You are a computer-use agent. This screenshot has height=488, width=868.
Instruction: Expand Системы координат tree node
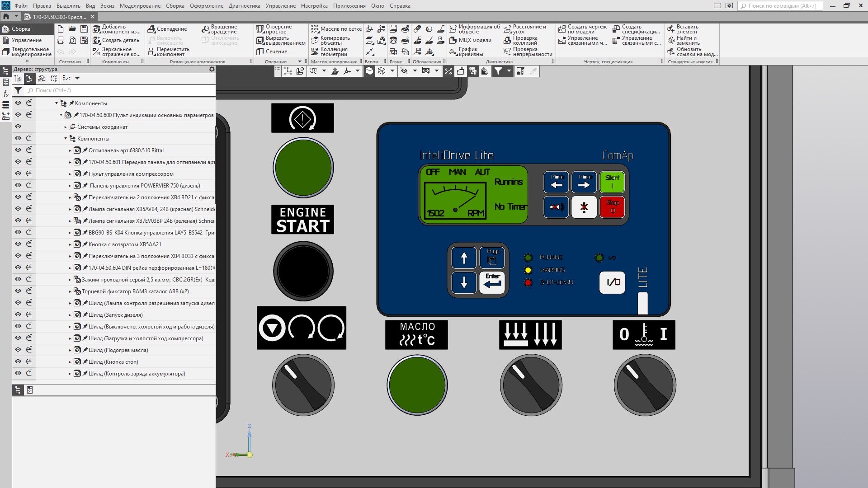coord(66,127)
